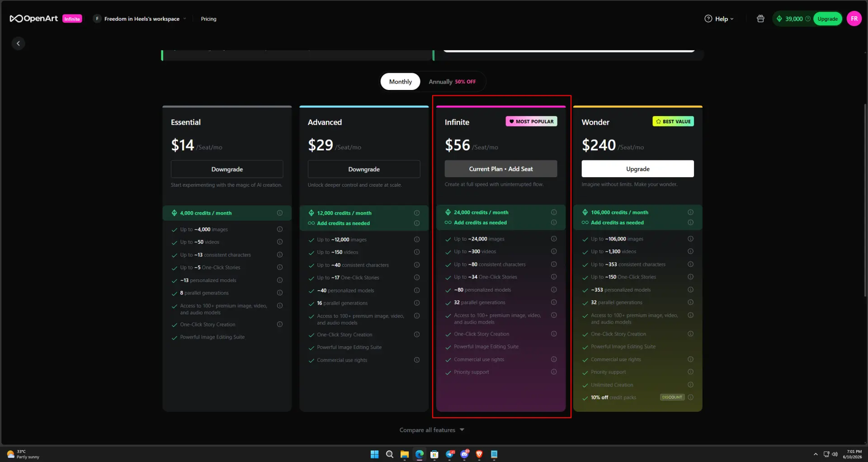Downgrade to the Essential plan
The width and height of the screenshot is (868, 462).
pyautogui.click(x=227, y=169)
